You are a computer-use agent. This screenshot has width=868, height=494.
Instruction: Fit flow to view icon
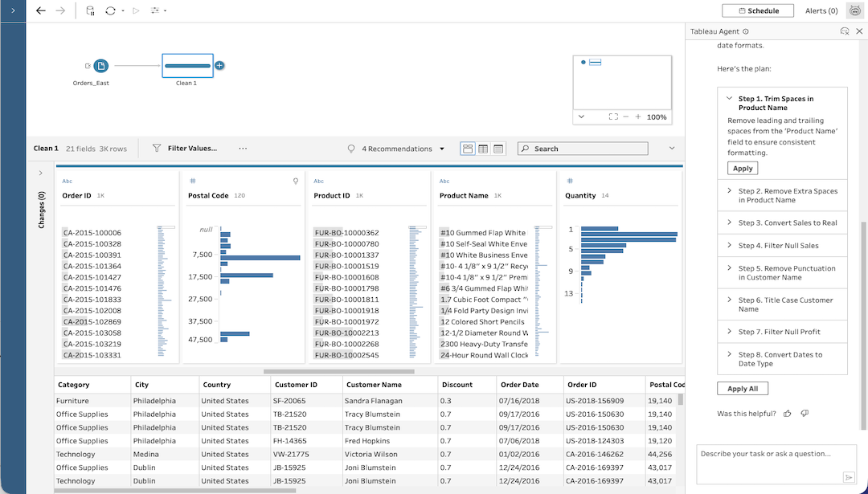pos(612,116)
